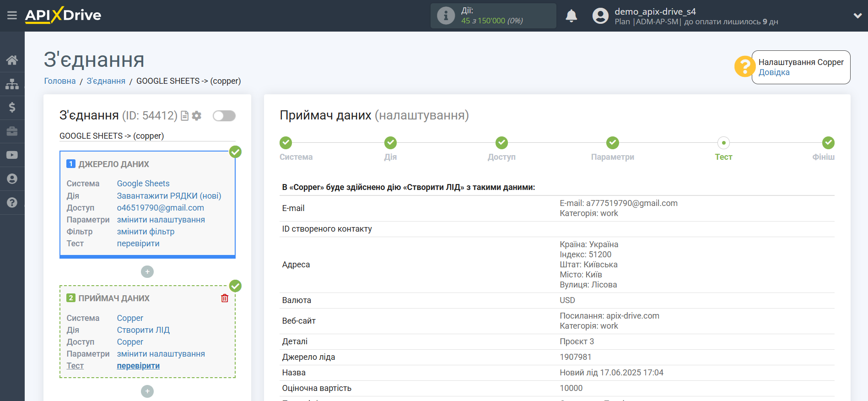Screen dimensions: 868x401
Task: Add step below data receiver block
Action: coord(147,391)
